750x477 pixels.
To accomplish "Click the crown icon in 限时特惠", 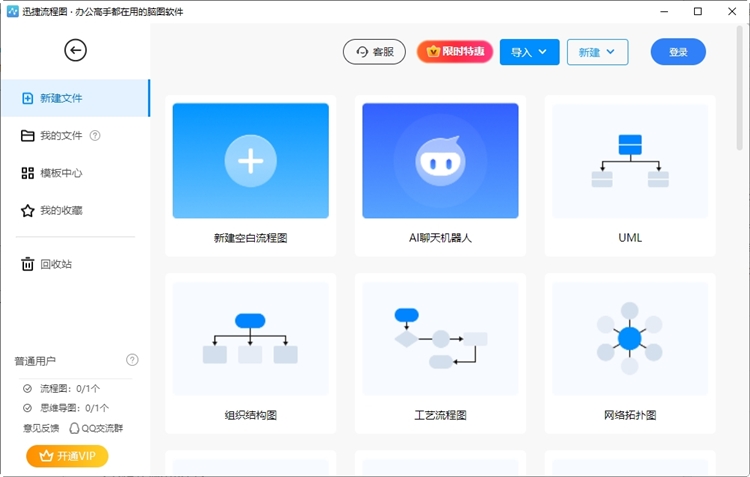I will [x=433, y=51].
